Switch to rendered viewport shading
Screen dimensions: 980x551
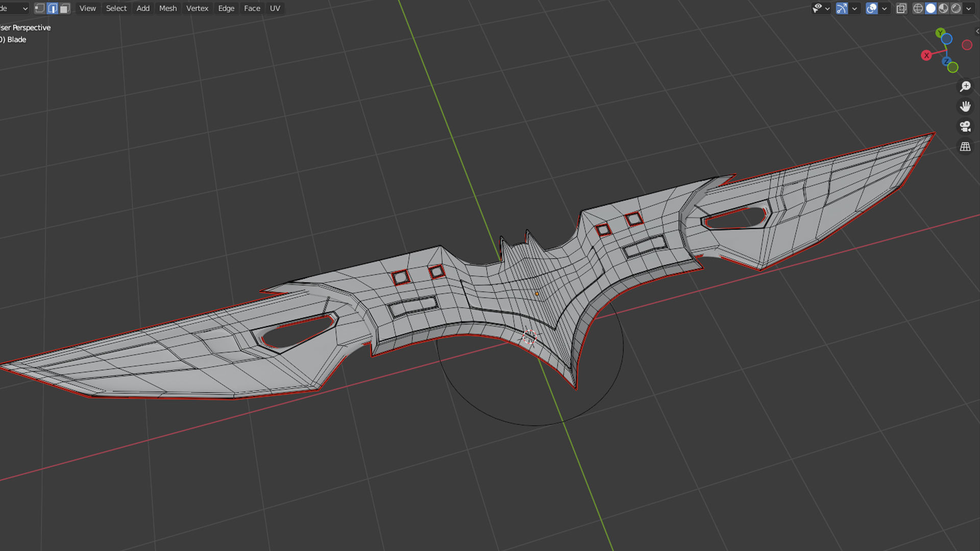pyautogui.click(x=956, y=8)
